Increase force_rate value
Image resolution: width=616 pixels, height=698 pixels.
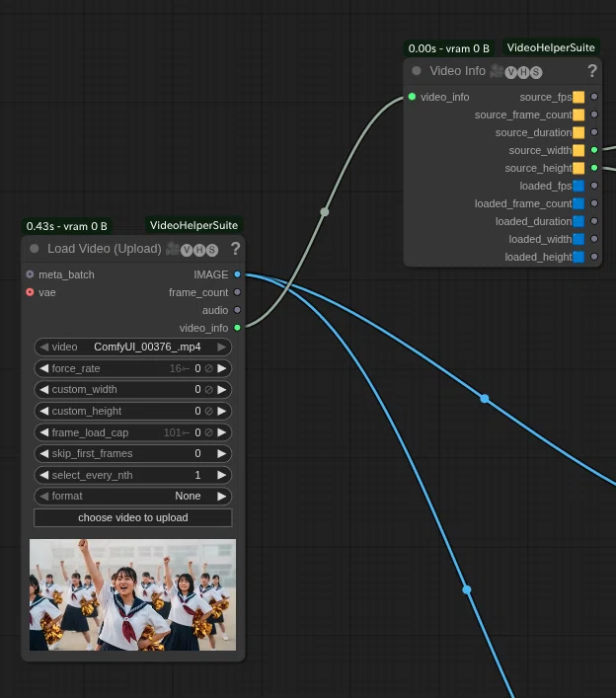(221, 368)
